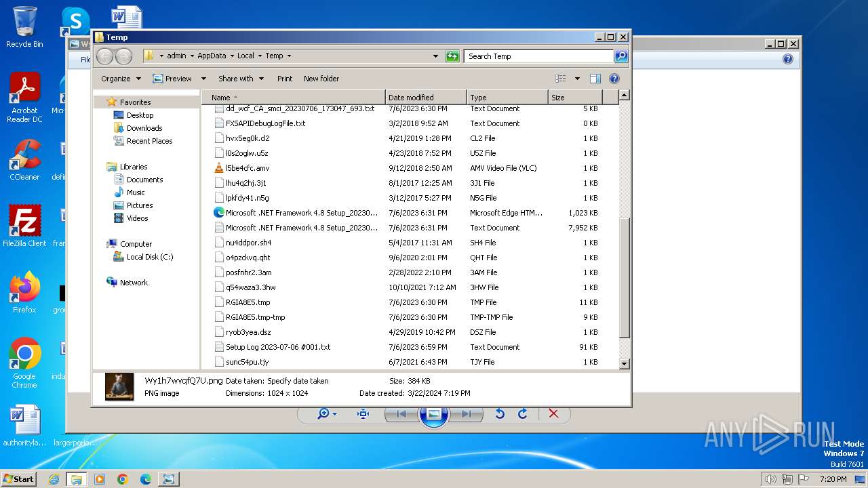This screenshot has width=868, height=488.
Task: Open the Photo Viewer zoom dropdown arrow
Action: click(x=335, y=413)
